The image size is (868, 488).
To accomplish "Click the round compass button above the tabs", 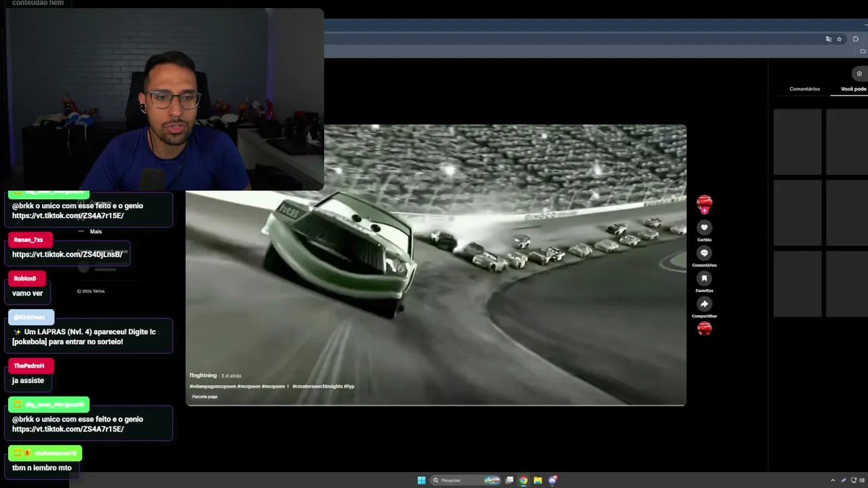I will click(859, 74).
